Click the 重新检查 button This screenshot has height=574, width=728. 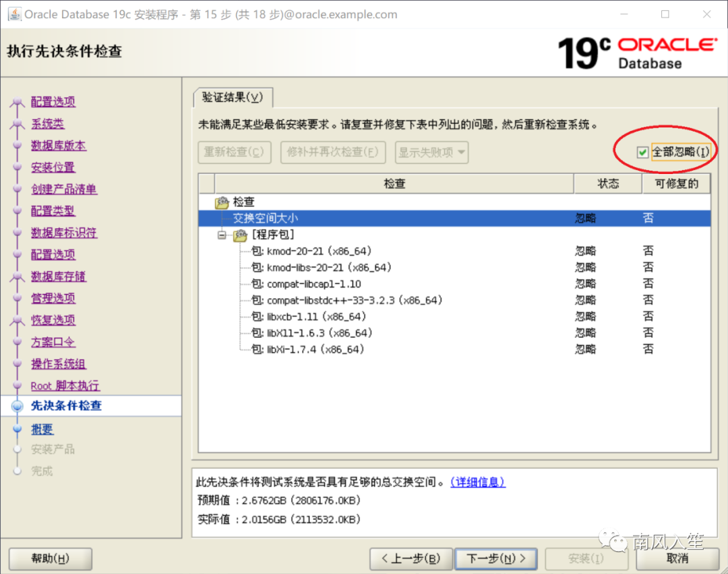[234, 152]
